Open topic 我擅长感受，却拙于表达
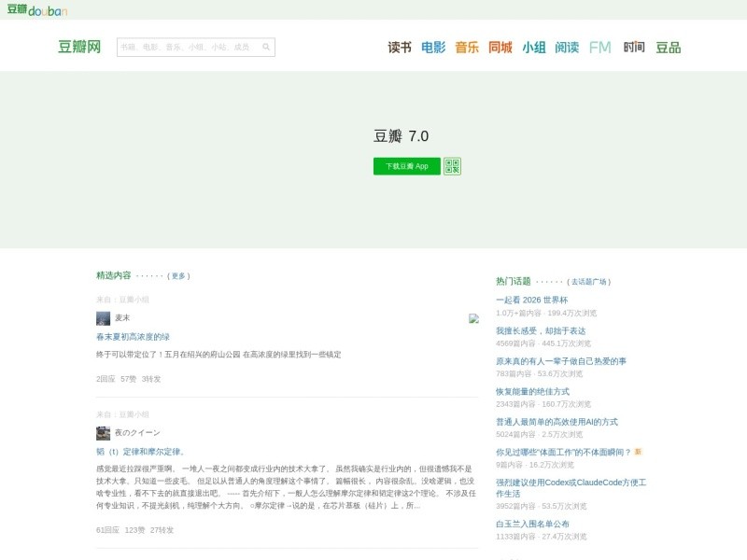This screenshot has width=747, height=560. (541, 330)
